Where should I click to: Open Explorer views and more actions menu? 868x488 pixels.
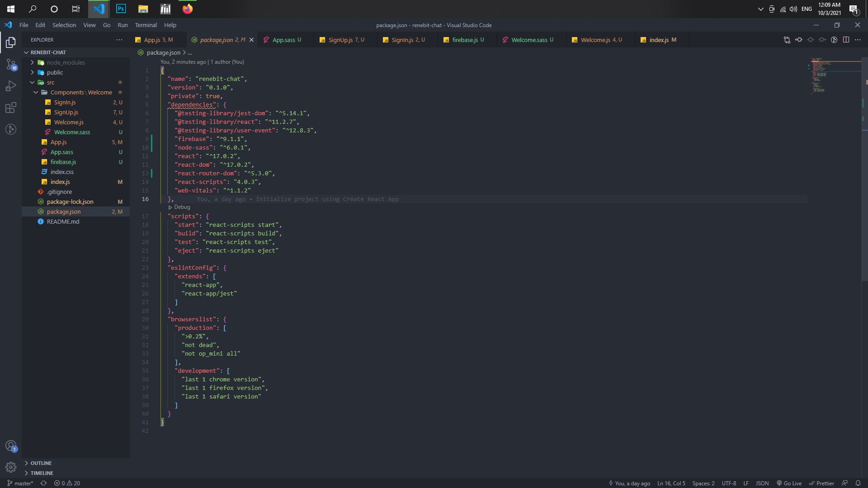(x=119, y=40)
